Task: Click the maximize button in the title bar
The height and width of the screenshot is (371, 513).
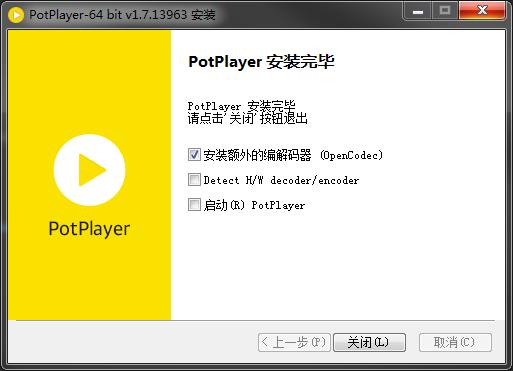Action: pyautogui.click(x=445, y=11)
